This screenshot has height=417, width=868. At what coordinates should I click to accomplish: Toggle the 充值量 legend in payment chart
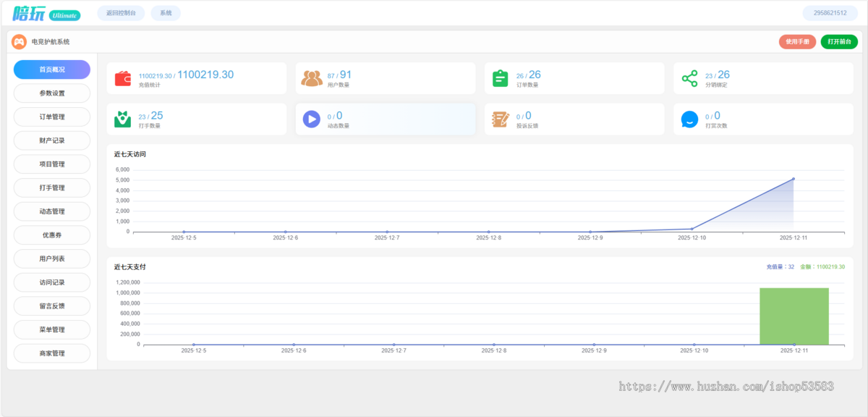[x=780, y=267]
